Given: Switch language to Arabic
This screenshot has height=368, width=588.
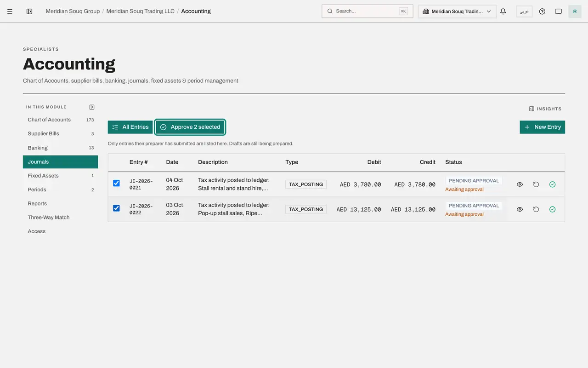Looking at the screenshot, I should (x=524, y=11).
